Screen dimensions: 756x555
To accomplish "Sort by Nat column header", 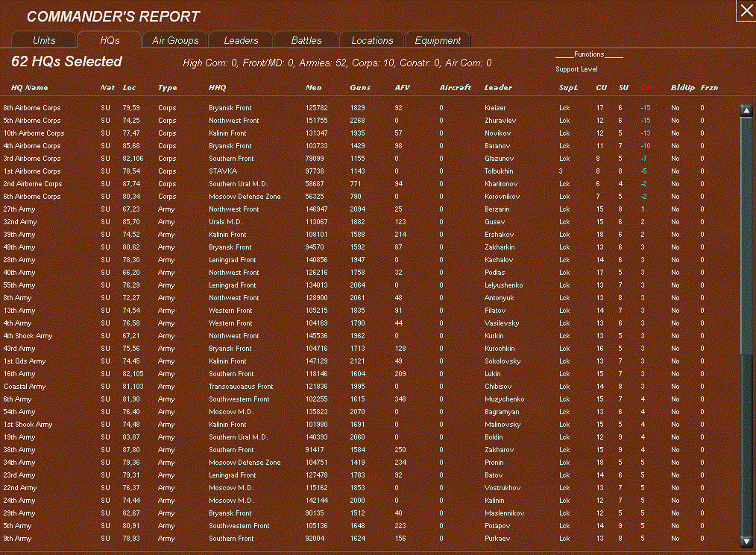I will pyautogui.click(x=107, y=88).
